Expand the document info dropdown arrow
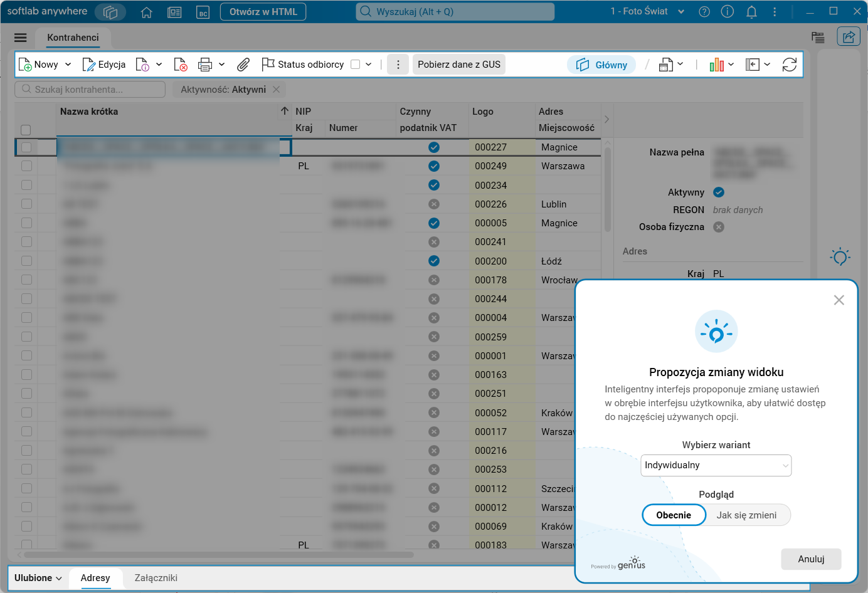 pyautogui.click(x=159, y=65)
